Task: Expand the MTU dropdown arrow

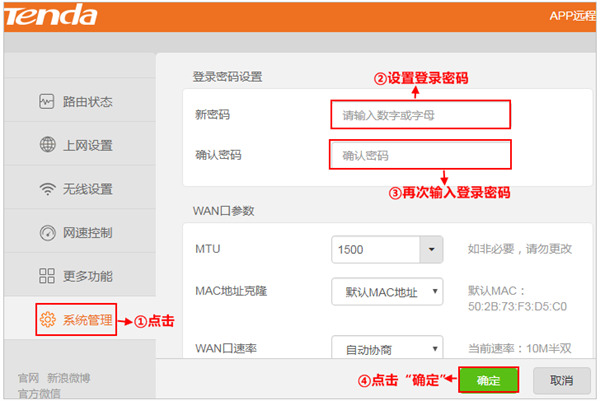Action: [432, 249]
